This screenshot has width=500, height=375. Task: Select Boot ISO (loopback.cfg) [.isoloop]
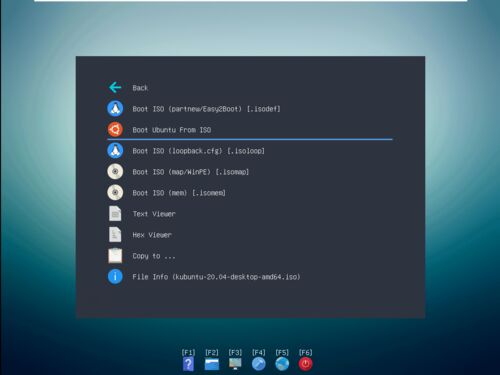(x=198, y=151)
